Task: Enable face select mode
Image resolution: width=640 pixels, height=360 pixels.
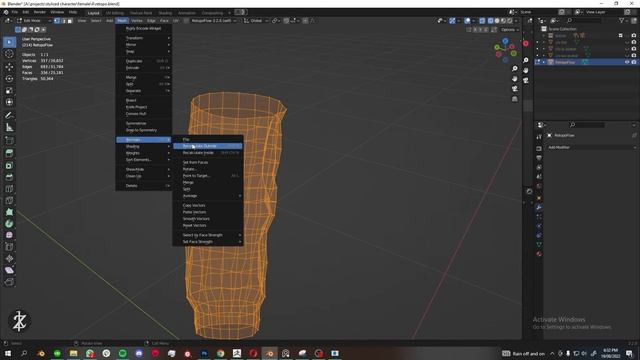Action: coord(70,20)
